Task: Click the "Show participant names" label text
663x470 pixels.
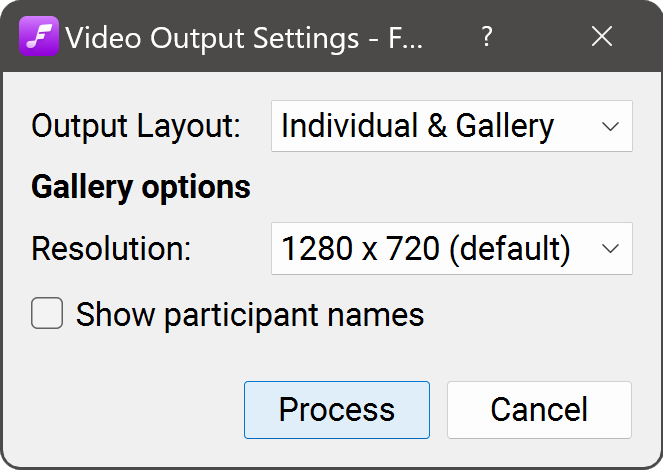Action: click(x=250, y=315)
